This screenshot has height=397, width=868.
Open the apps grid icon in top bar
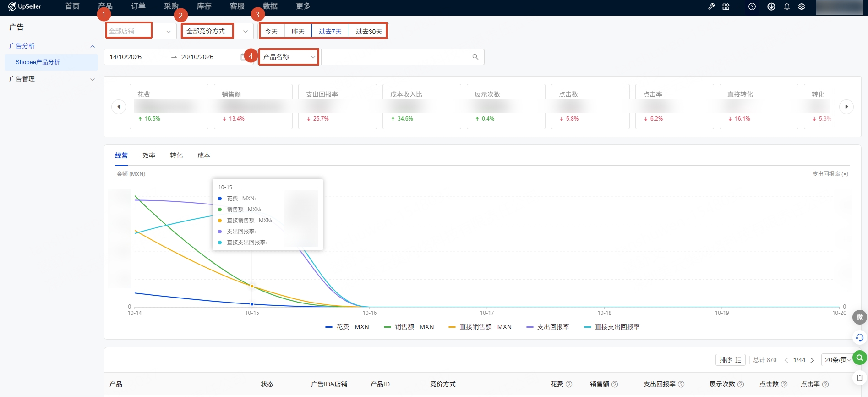pos(726,6)
